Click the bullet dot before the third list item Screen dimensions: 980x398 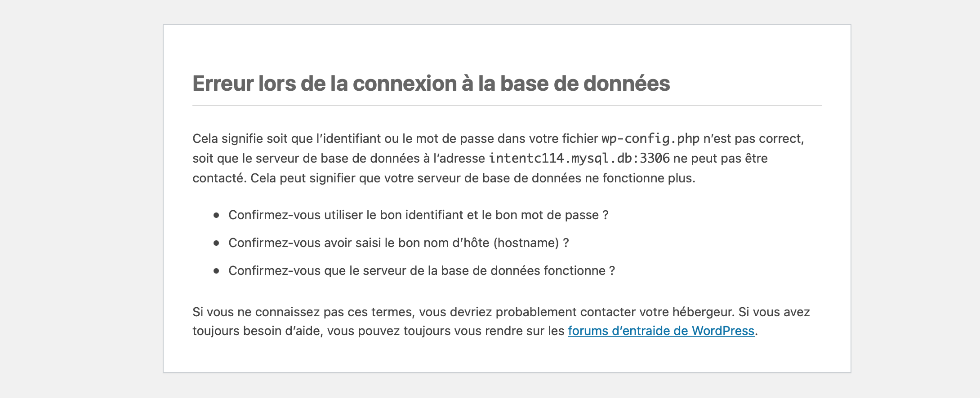[x=216, y=271]
